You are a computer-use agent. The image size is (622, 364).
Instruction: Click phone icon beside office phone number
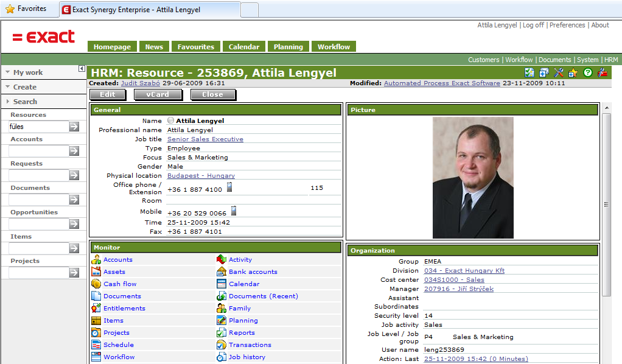click(229, 187)
